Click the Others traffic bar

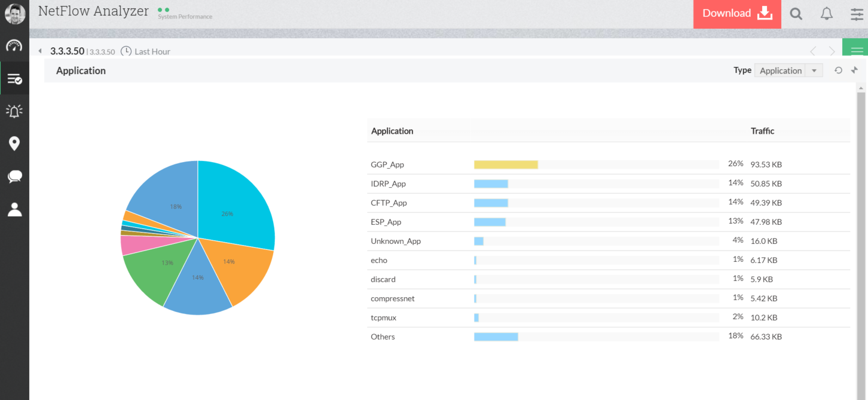pos(496,337)
